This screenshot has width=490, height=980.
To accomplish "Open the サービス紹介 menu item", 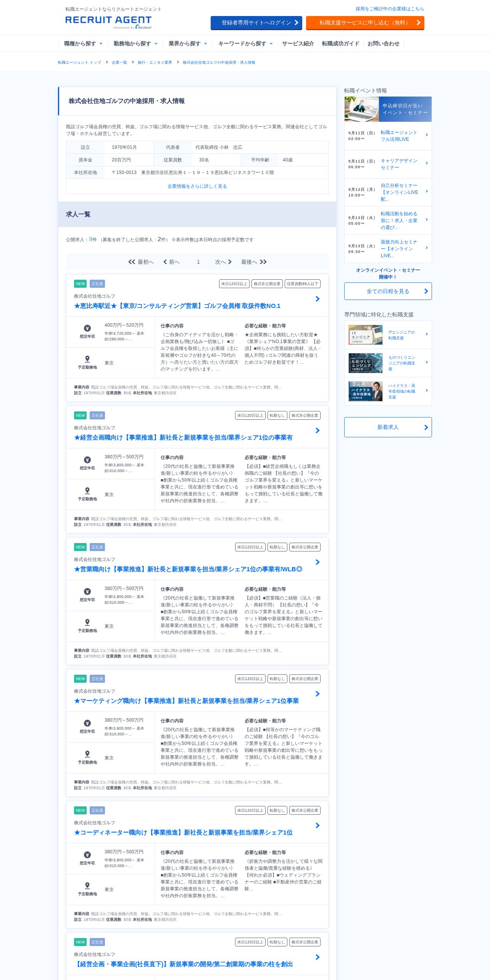I will tap(298, 44).
